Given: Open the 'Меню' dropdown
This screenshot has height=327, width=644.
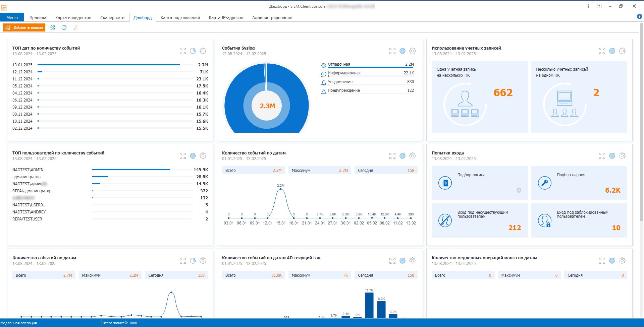Looking at the screenshot, I should coord(12,17).
